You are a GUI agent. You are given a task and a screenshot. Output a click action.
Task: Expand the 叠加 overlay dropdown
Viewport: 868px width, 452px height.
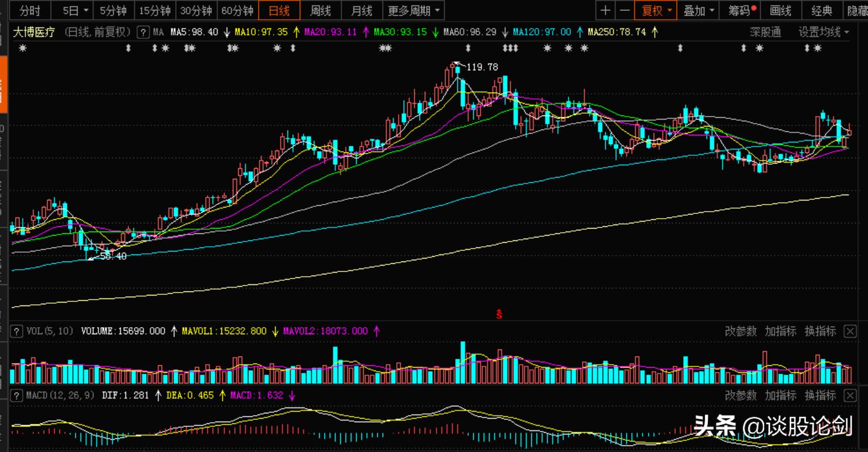[x=699, y=11]
